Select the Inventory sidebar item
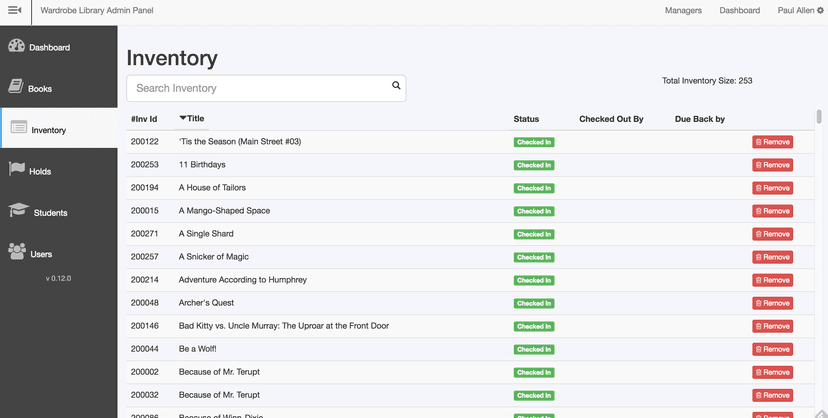Image resolution: width=828 pixels, height=418 pixels. pos(59,128)
